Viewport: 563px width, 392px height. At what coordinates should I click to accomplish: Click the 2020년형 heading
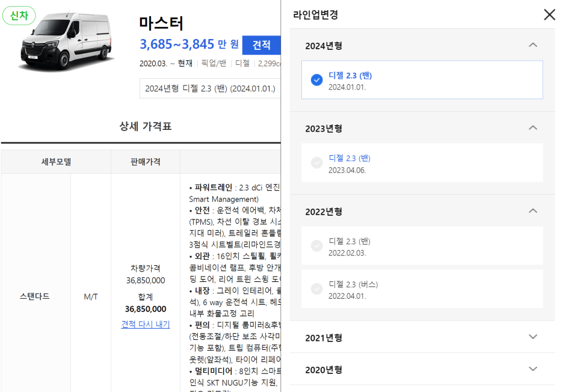click(324, 370)
